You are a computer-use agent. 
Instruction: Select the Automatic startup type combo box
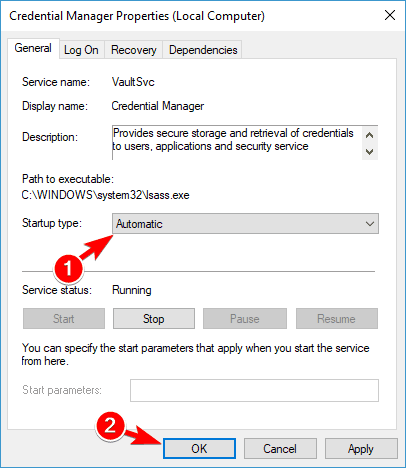245,224
